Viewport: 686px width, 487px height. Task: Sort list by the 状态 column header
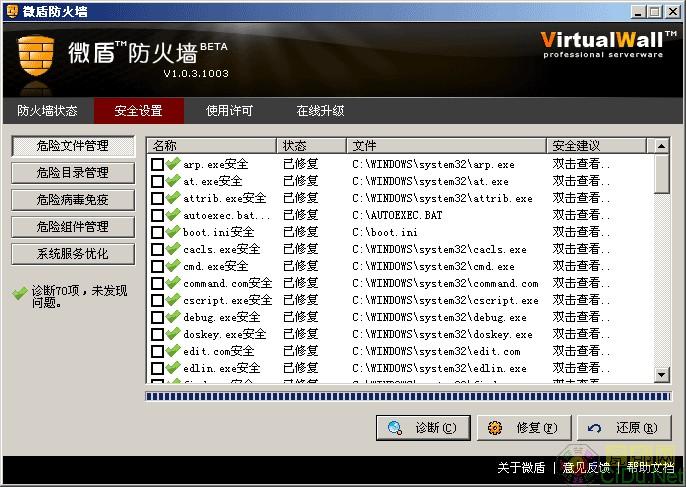click(x=311, y=146)
